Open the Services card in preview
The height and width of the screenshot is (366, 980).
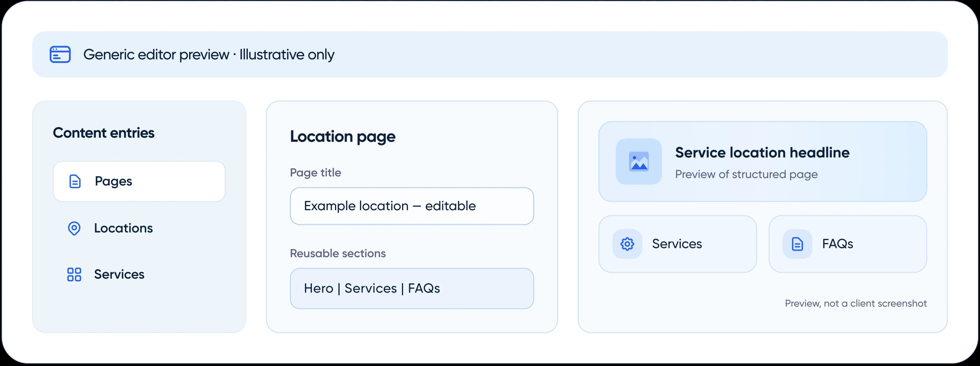(678, 244)
